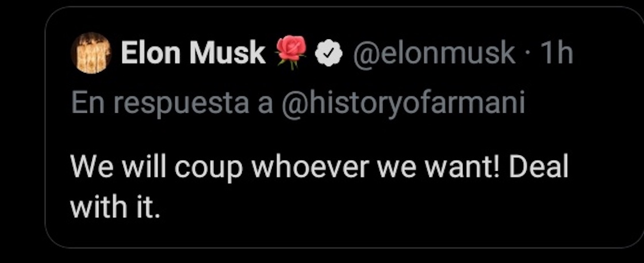Click the first line of tweet text
This screenshot has width=644, height=263.
pos(319,169)
